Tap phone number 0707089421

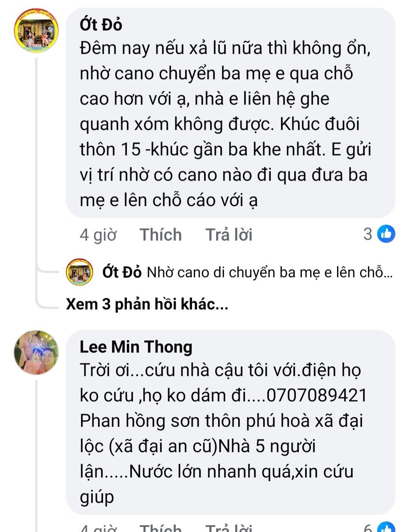(x=317, y=396)
